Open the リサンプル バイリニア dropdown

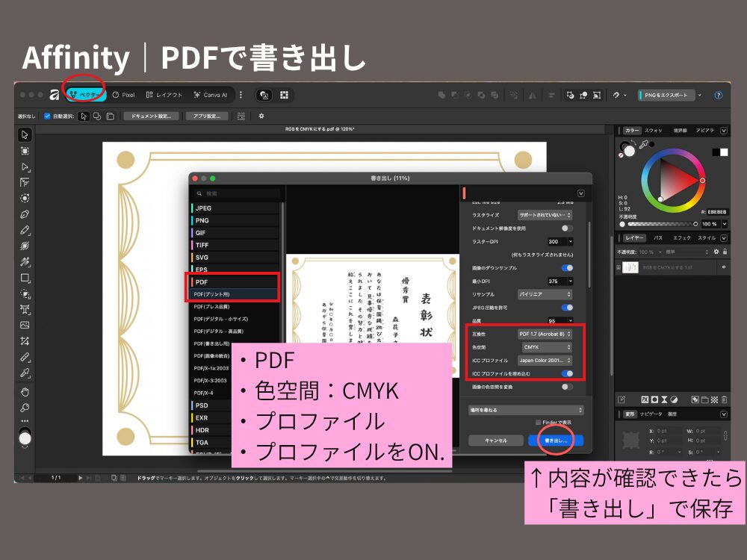tap(545, 294)
